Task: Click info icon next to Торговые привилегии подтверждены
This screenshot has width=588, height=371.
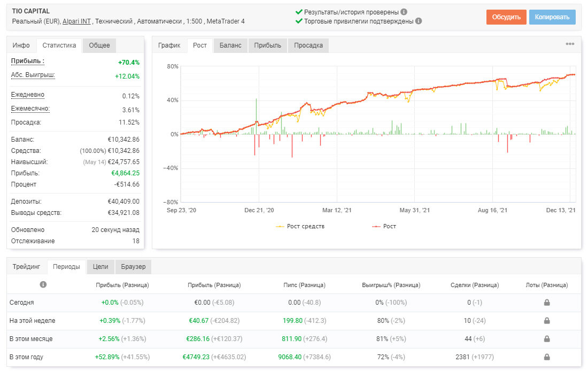Action: (x=419, y=21)
